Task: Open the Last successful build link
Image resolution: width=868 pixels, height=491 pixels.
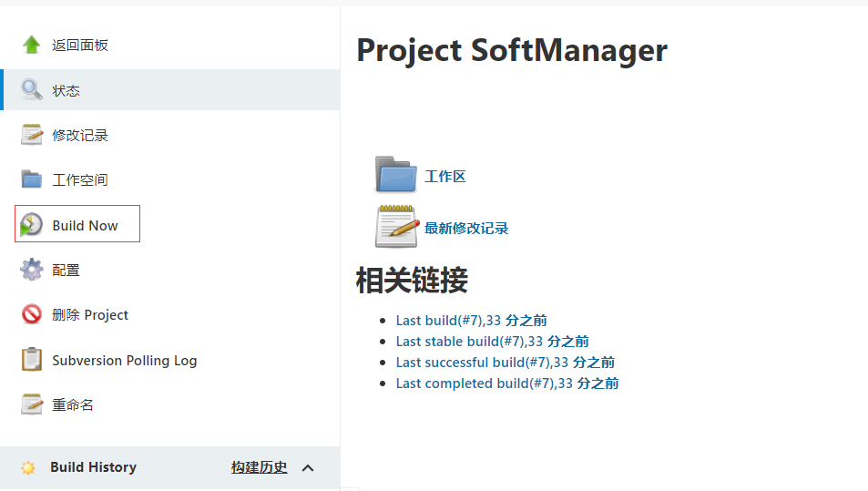Action: coord(505,363)
